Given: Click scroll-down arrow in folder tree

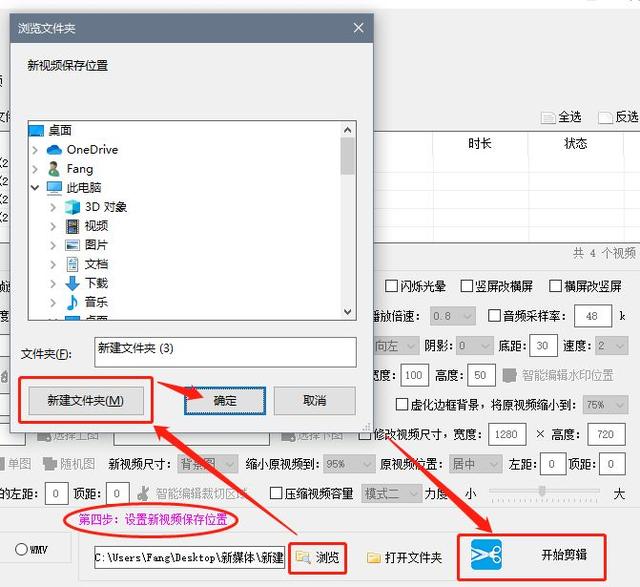Looking at the screenshot, I should (347, 311).
